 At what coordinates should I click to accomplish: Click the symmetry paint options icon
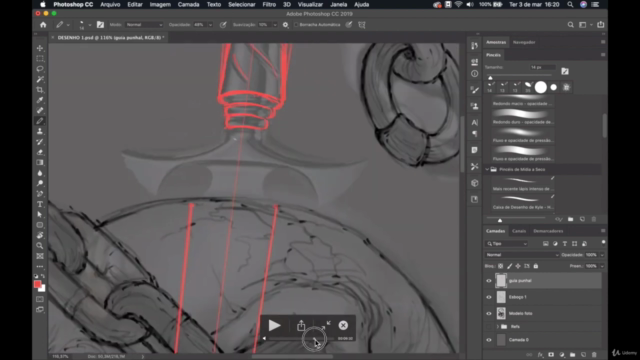[x=362, y=25]
